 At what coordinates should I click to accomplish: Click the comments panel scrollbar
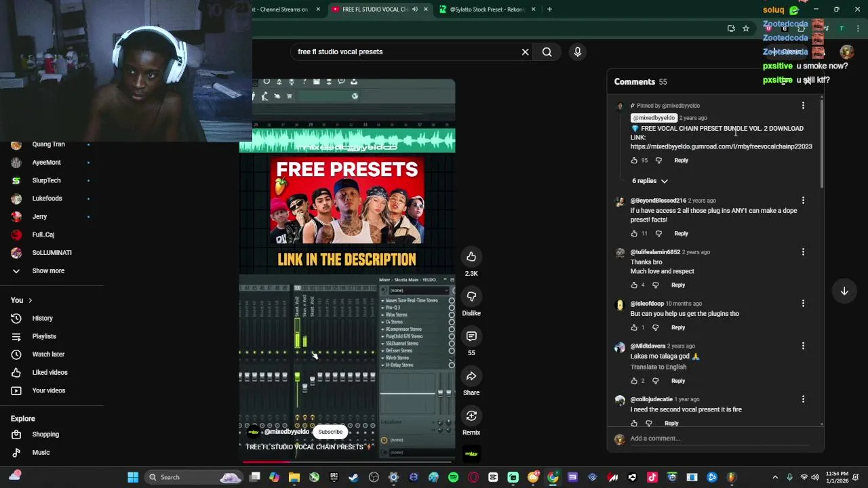tap(821, 142)
